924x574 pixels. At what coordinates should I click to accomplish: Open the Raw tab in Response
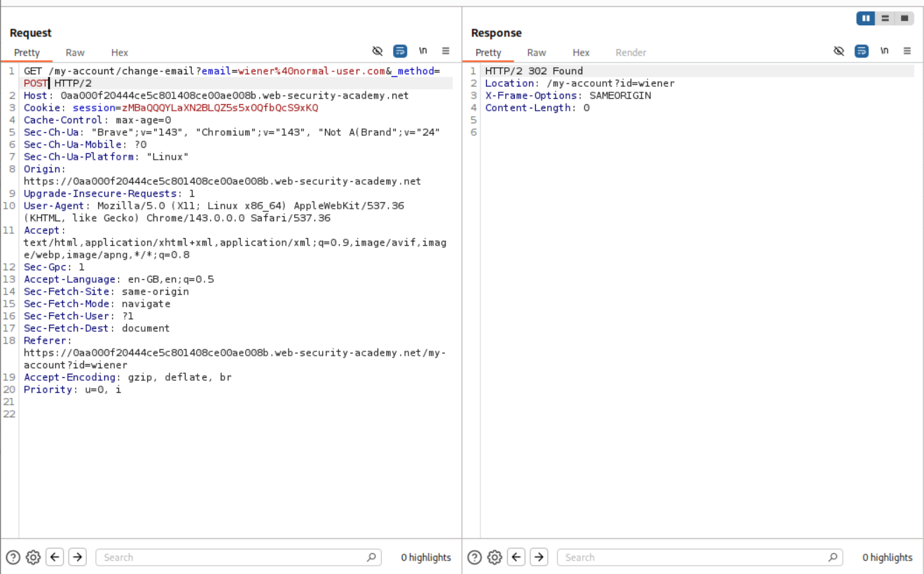tap(537, 52)
